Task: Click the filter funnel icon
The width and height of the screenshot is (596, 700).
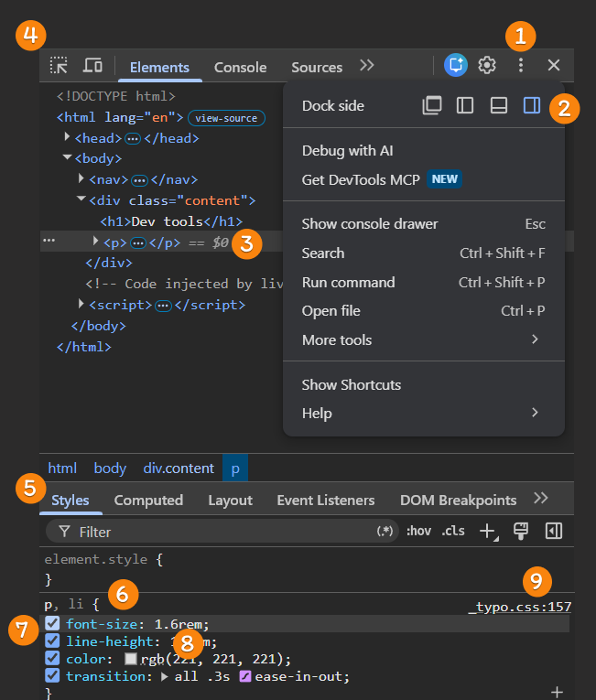Action: [64, 532]
